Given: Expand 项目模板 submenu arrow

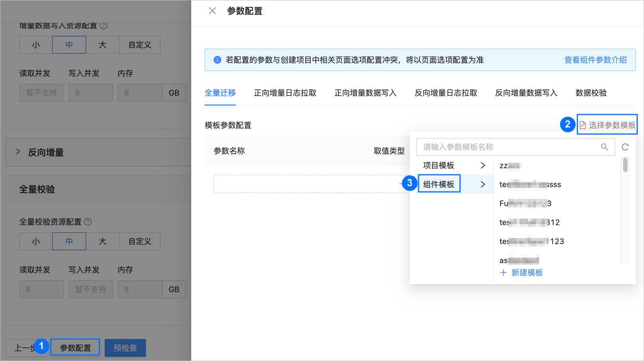Looking at the screenshot, I should tap(483, 165).
